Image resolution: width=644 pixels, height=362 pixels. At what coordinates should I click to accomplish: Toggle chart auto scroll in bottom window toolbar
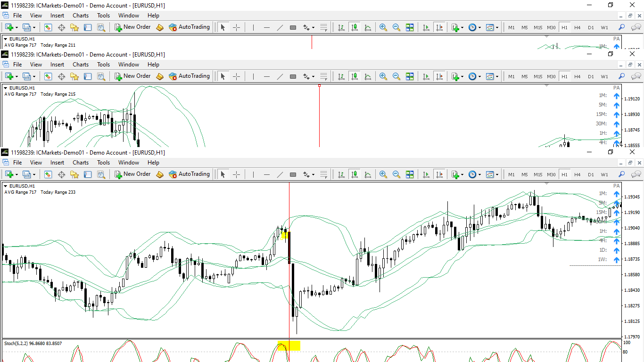426,174
